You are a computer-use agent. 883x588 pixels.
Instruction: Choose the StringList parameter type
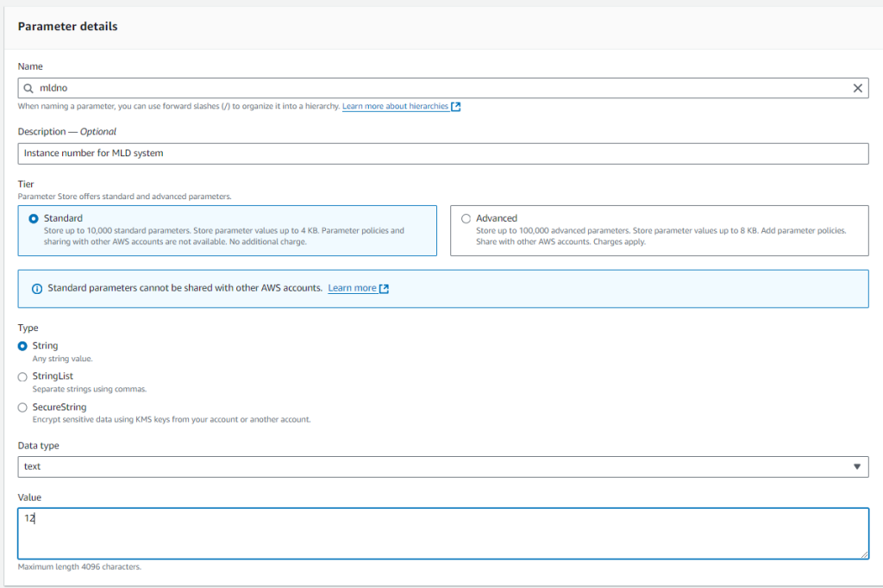tap(22, 377)
